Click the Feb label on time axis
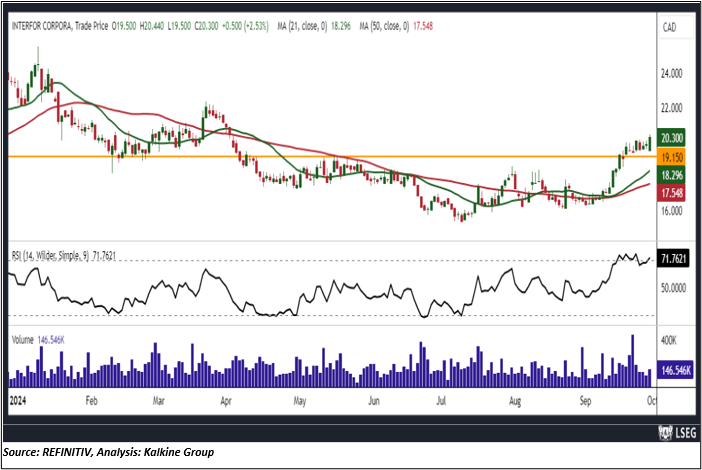 [91, 401]
